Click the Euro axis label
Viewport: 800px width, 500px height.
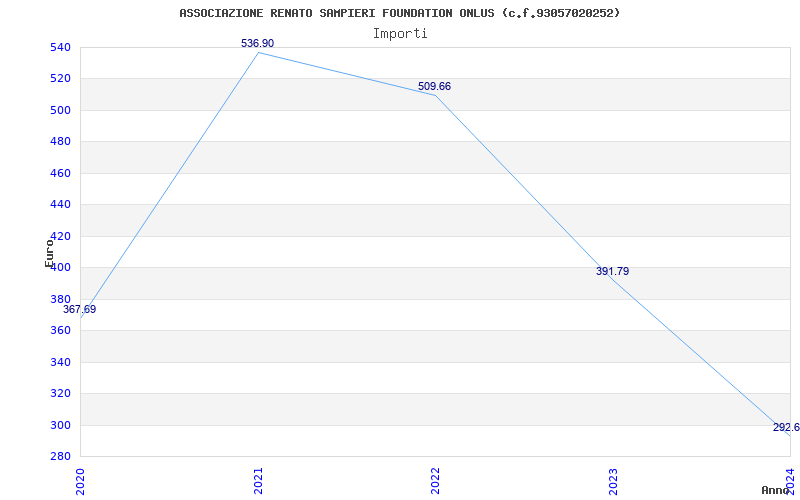[x=49, y=253]
